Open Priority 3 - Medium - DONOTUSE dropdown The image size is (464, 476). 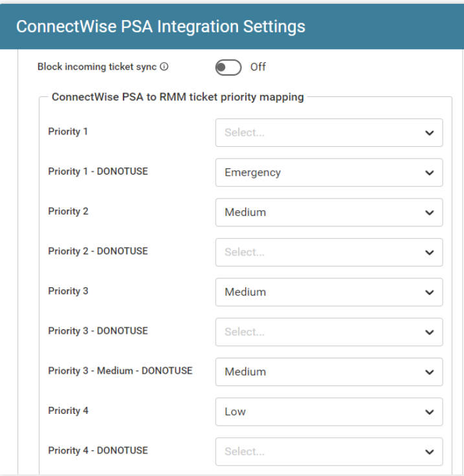pyautogui.click(x=329, y=372)
